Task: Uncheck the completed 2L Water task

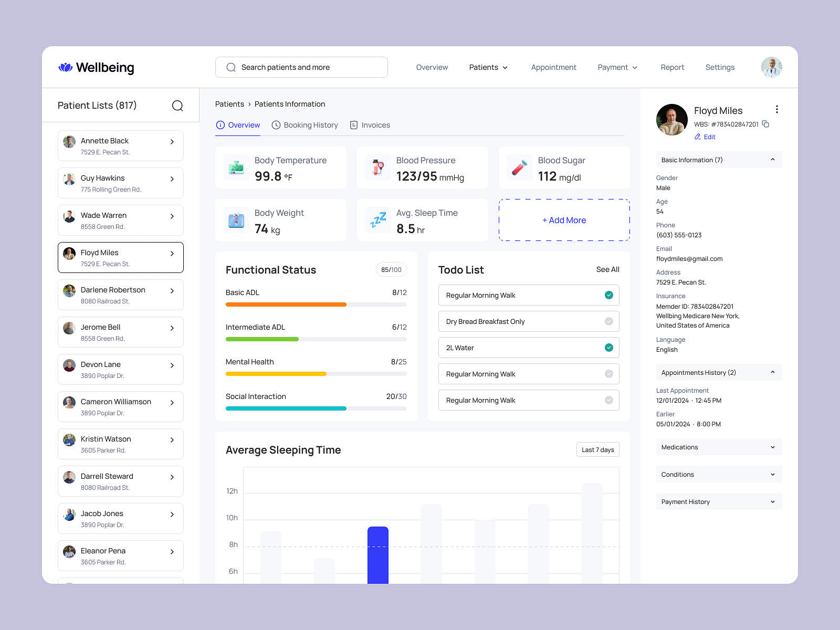Action: pos(608,347)
